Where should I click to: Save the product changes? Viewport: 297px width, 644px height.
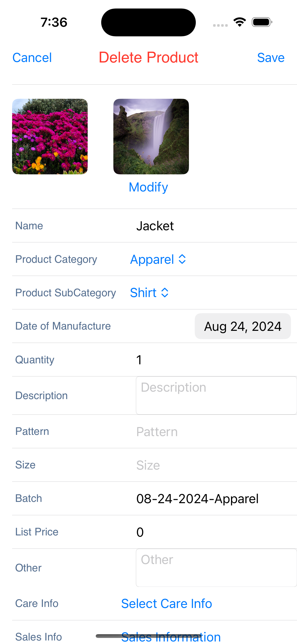click(271, 58)
